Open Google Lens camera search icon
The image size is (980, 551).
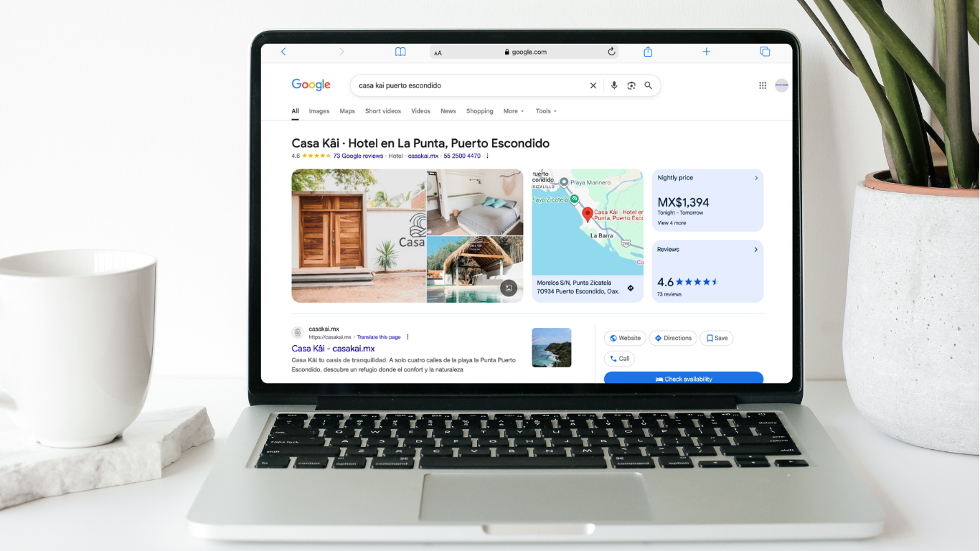pos(631,85)
